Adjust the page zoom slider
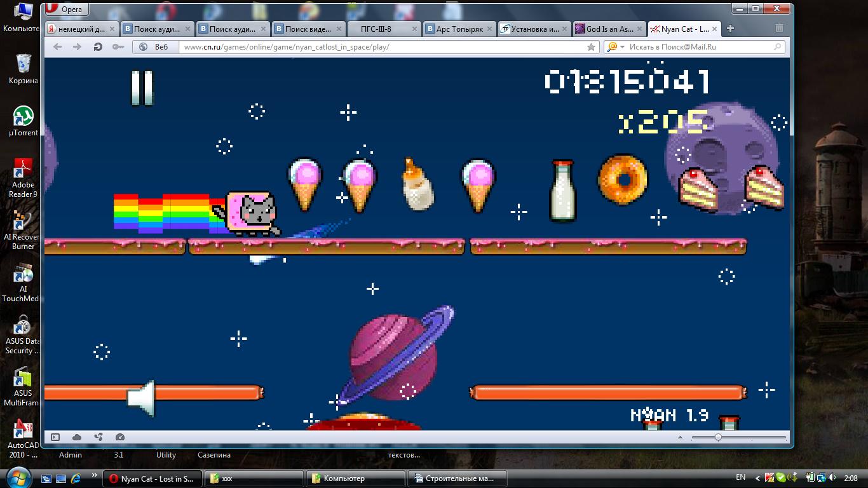 tap(718, 437)
